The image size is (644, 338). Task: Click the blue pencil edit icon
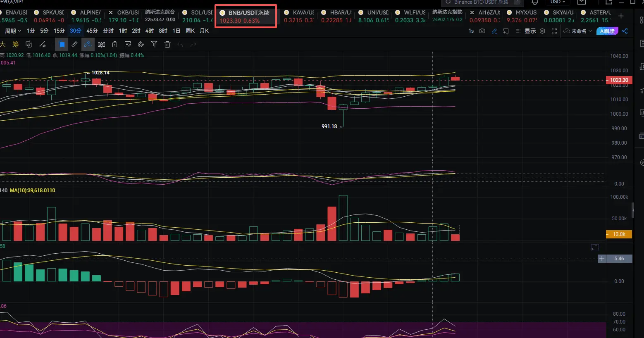(x=494, y=31)
